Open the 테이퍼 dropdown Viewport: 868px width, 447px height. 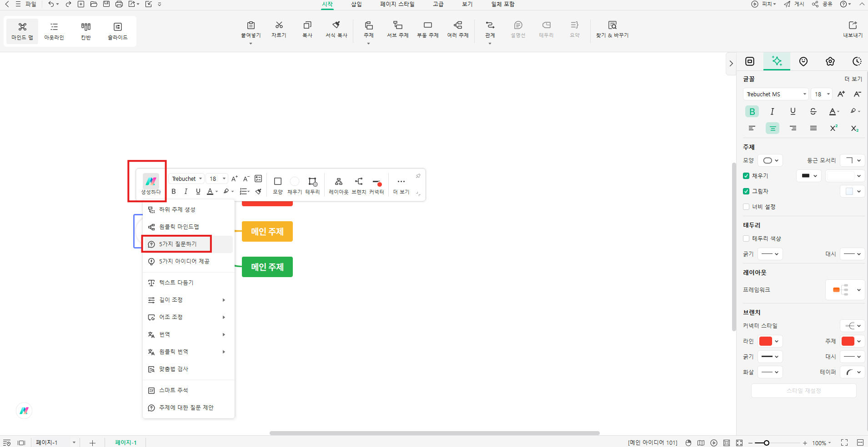pyautogui.click(x=852, y=372)
